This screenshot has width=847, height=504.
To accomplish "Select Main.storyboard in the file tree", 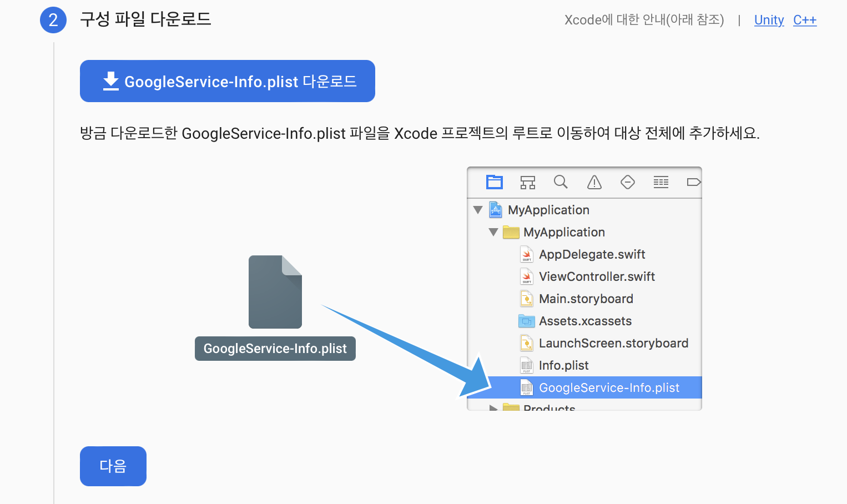I will pos(585,299).
